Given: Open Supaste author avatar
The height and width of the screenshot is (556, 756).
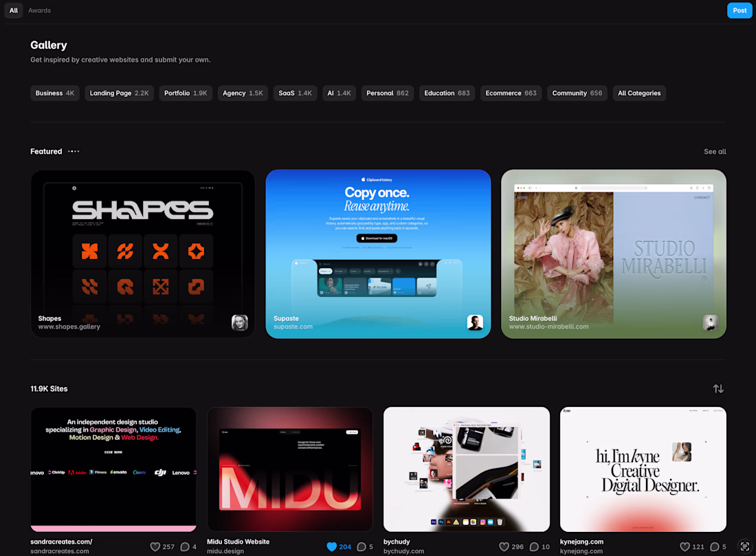Looking at the screenshot, I should pos(475,322).
